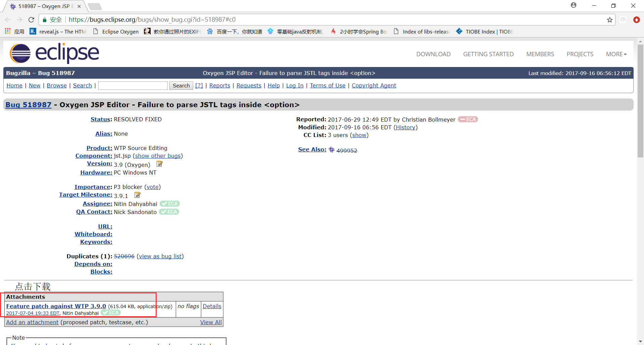
Task: Click the Reports link
Action: tap(220, 85)
